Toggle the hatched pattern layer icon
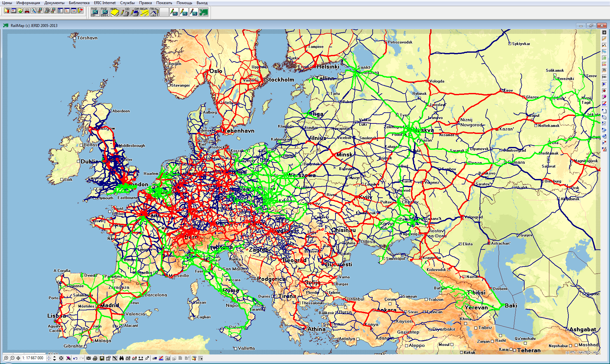Screen dimensions: 610x364 click(x=604, y=32)
